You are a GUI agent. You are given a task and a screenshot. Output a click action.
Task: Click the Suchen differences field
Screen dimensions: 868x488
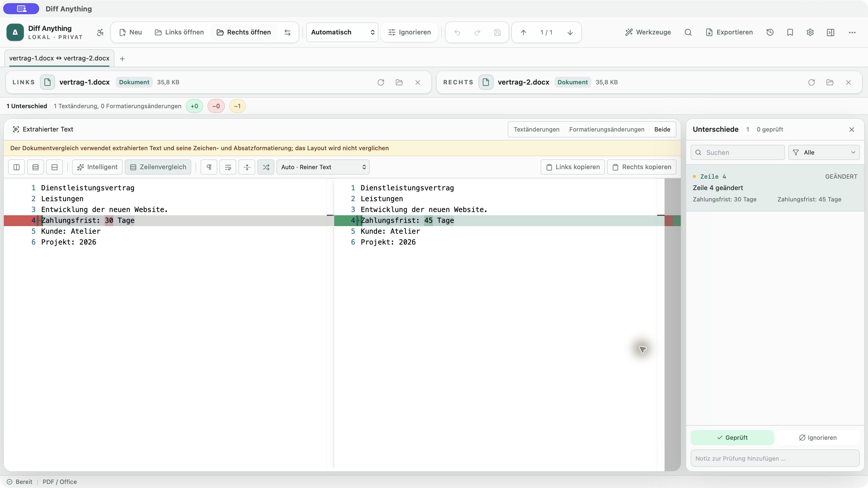click(738, 153)
